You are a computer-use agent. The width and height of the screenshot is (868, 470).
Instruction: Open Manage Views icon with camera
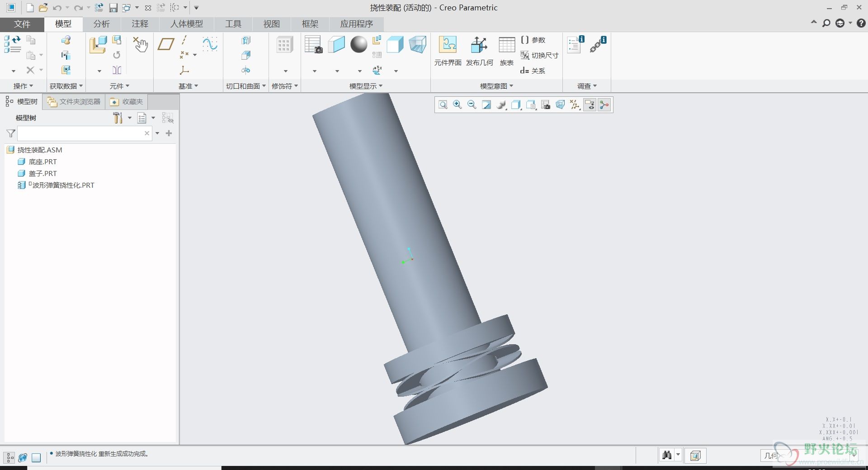(313, 45)
